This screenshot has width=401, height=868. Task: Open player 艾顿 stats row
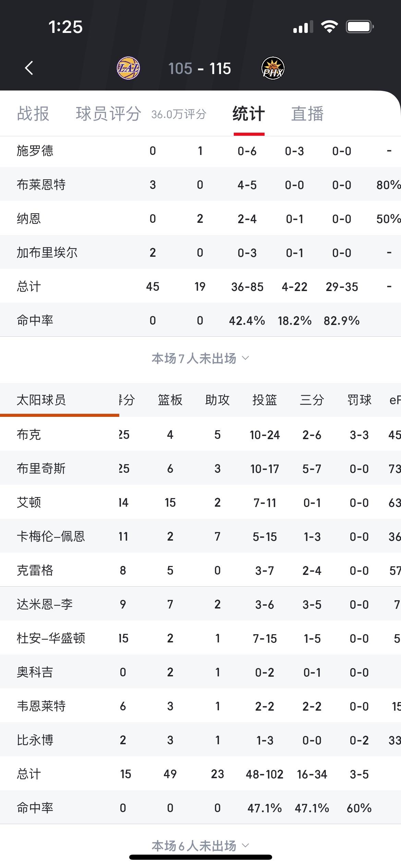coord(200,502)
